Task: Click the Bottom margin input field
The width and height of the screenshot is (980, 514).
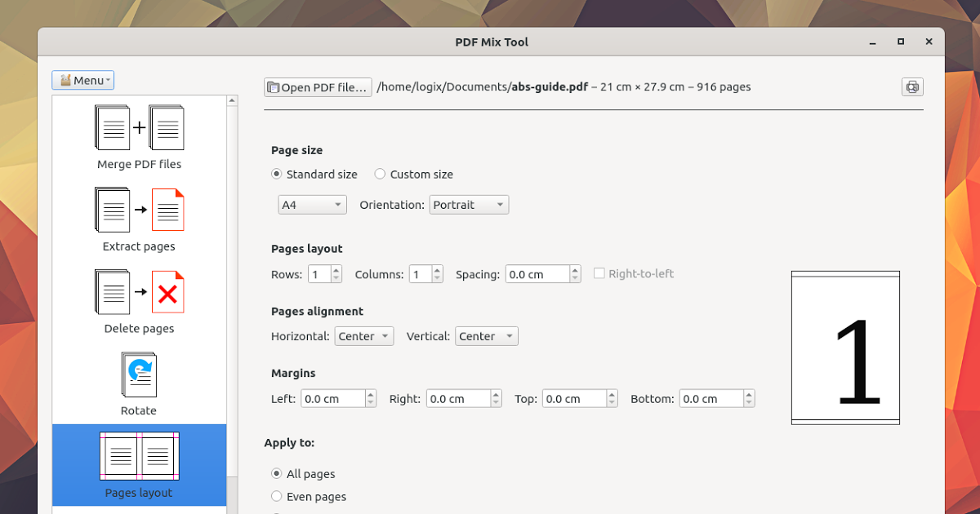Action: click(711, 398)
